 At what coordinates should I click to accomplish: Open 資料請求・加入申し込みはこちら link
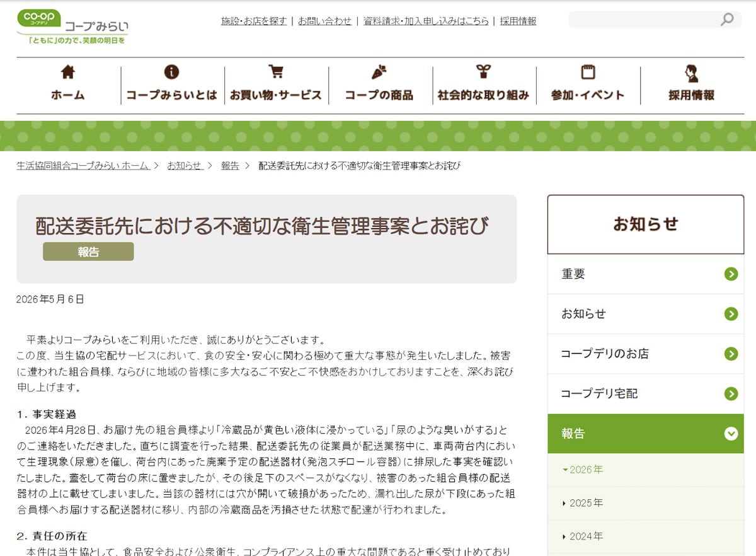tap(426, 21)
